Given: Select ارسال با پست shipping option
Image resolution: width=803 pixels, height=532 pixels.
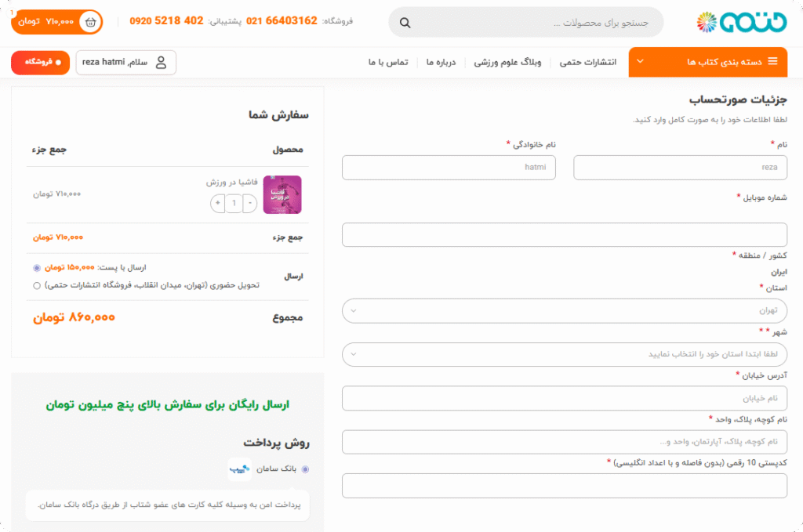Looking at the screenshot, I should click(x=37, y=267).
